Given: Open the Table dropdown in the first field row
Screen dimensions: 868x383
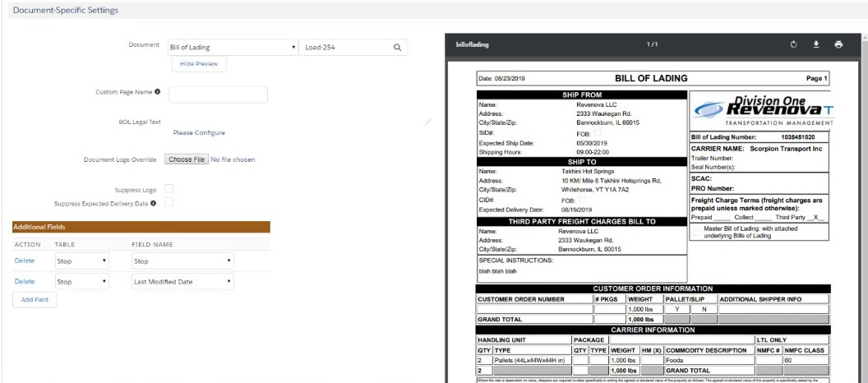Looking at the screenshot, I should point(82,261).
